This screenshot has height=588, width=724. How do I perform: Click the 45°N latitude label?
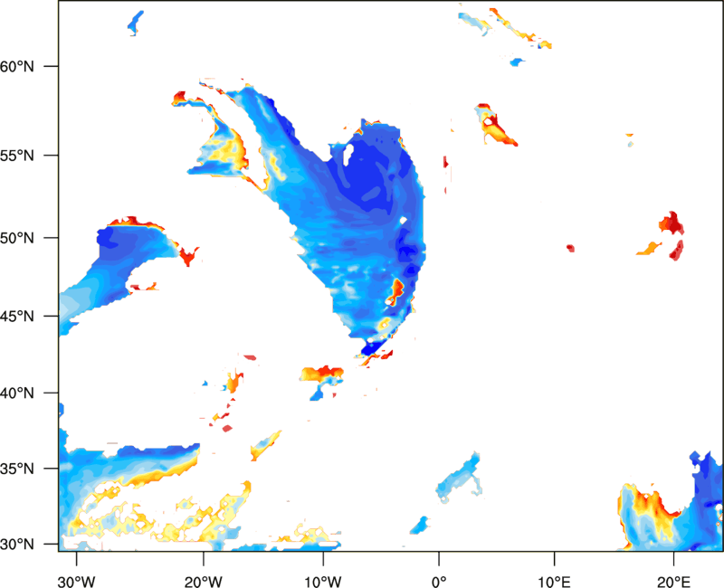pos(17,317)
